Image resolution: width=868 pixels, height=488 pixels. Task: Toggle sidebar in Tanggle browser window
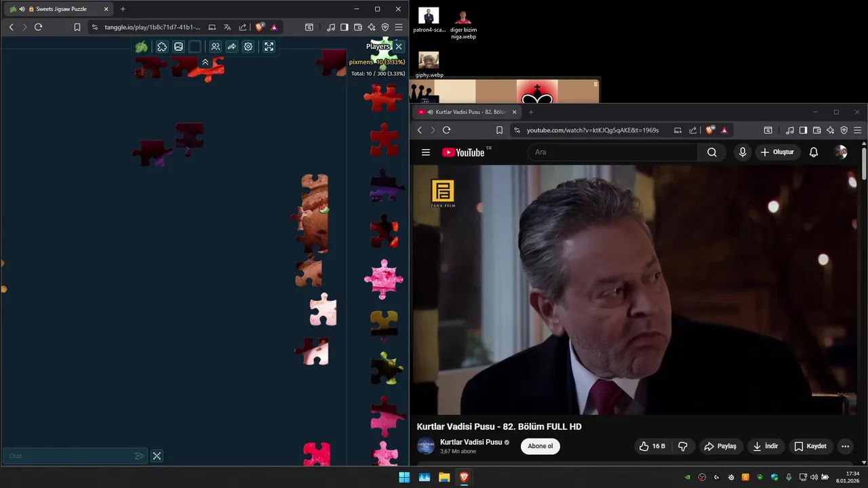[344, 27]
